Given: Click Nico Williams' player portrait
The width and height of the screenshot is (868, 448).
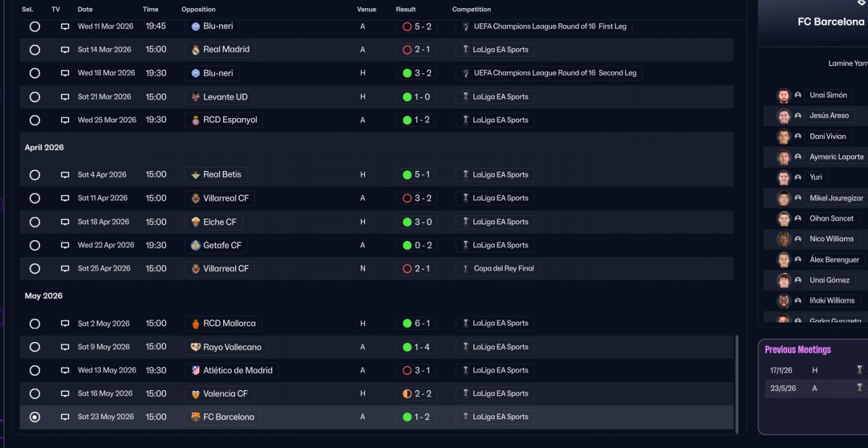Looking at the screenshot, I should click(784, 239).
